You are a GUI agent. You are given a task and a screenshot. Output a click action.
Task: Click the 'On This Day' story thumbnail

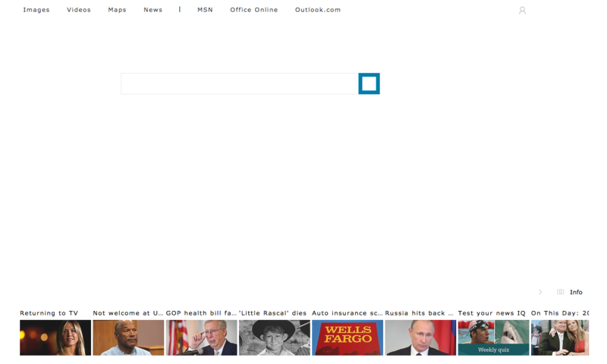tap(560, 337)
